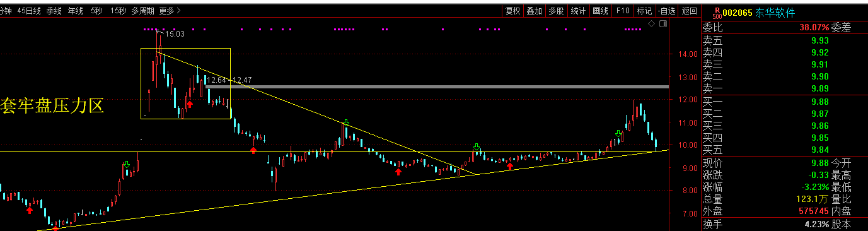Click the gray horizontal resistance bar
Viewport: 868px width, 231px height.
(x=436, y=86)
